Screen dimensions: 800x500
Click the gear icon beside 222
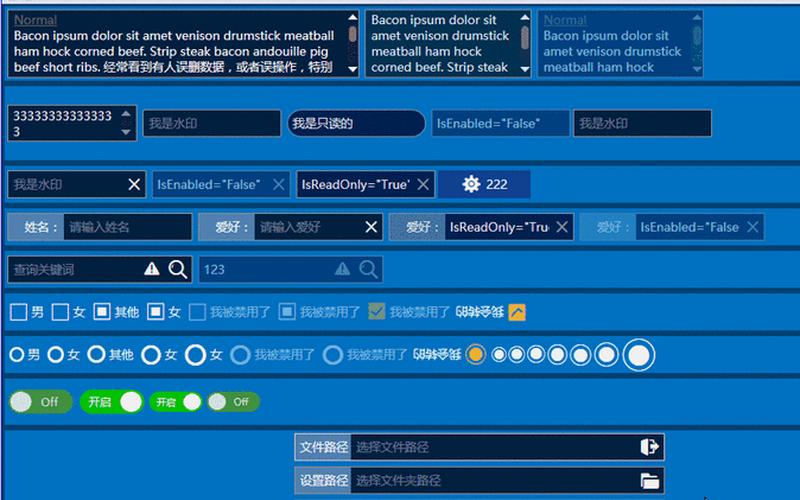point(471,184)
